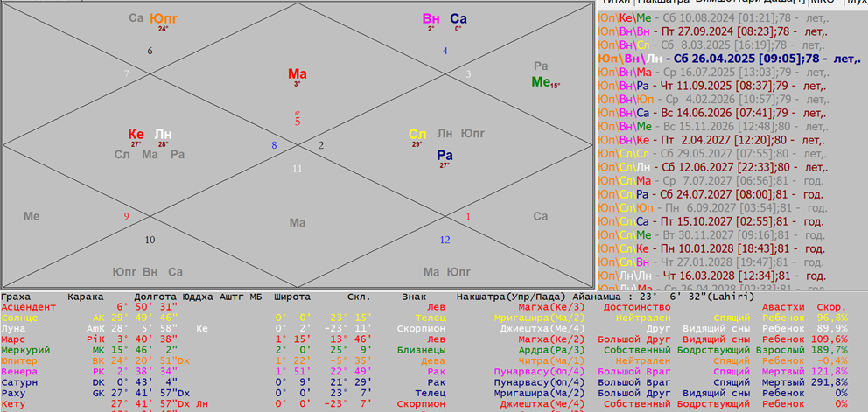Select dasha row Юп\Вн\Ме 15.11.2026

712,126
